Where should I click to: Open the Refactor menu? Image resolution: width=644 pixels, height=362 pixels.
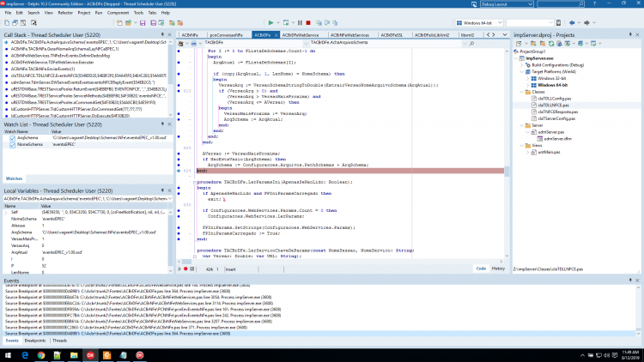pyautogui.click(x=65, y=13)
